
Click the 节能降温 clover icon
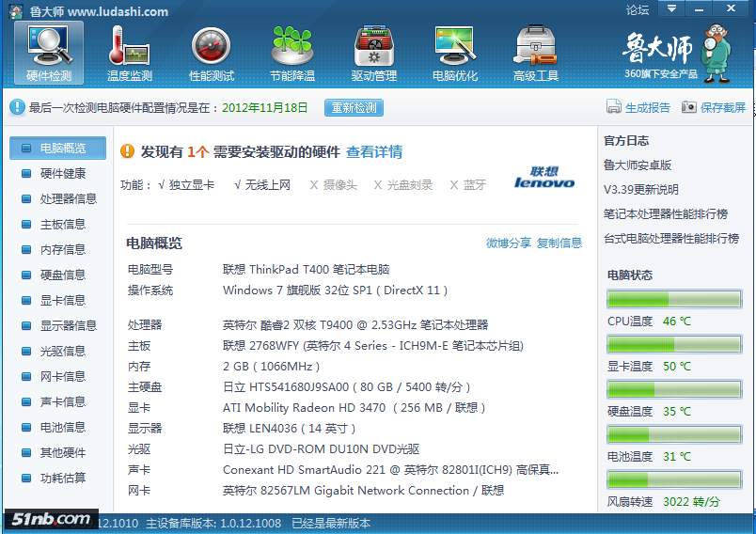point(291,46)
